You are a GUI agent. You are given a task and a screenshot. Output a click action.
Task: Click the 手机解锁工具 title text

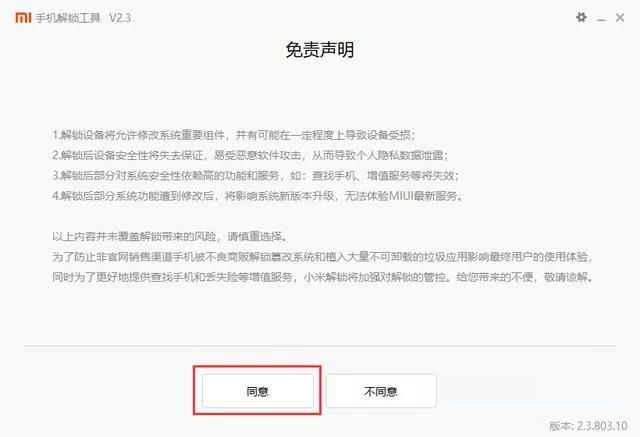point(68,18)
